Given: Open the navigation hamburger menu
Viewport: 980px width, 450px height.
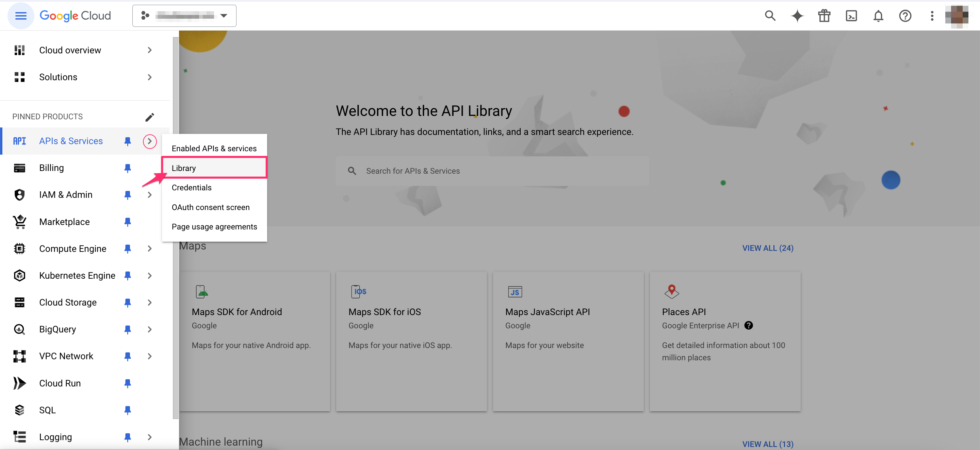Looking at the screenshot, I should coord(21,16).
